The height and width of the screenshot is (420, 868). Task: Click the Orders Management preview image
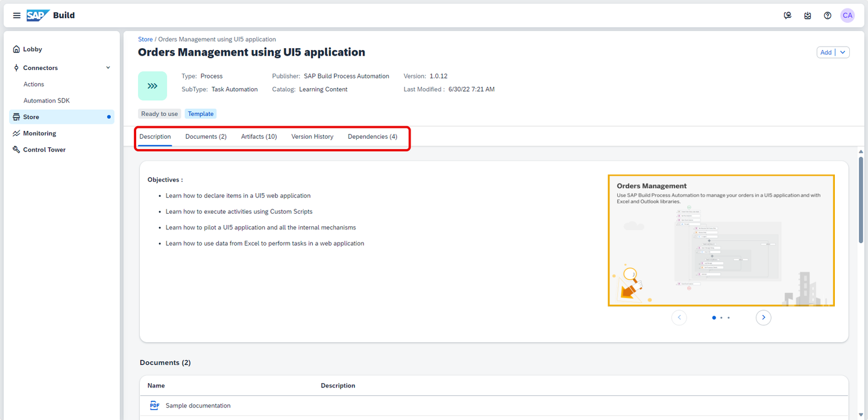point(722,241)
